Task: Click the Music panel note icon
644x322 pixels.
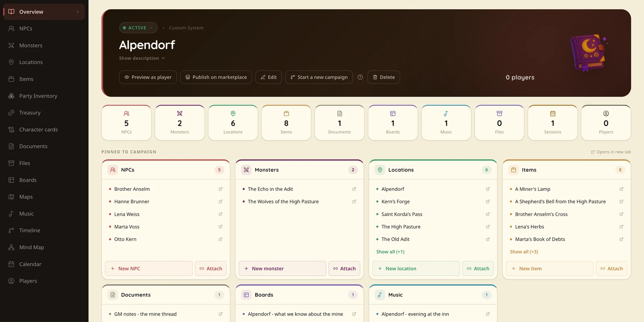Action: 380,295
